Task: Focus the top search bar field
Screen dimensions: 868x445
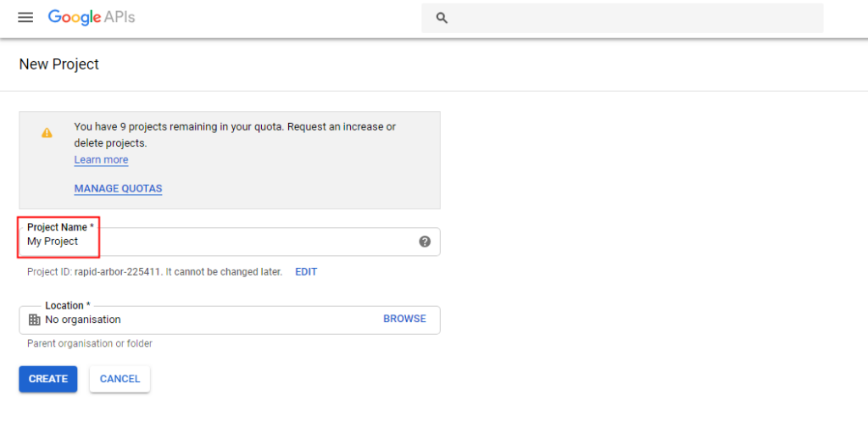Action: pos(622,18)
